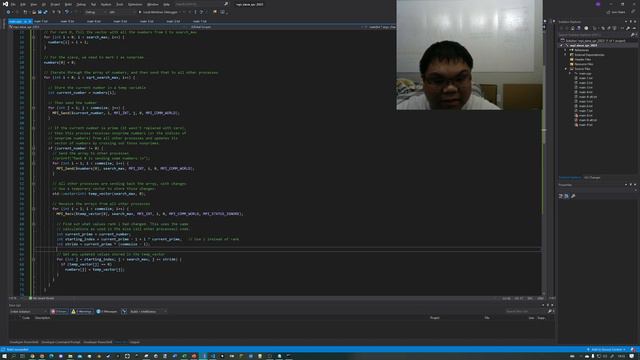Open the Extensions menu
Viewport: 640px width, 360px height.
[135, 4]
